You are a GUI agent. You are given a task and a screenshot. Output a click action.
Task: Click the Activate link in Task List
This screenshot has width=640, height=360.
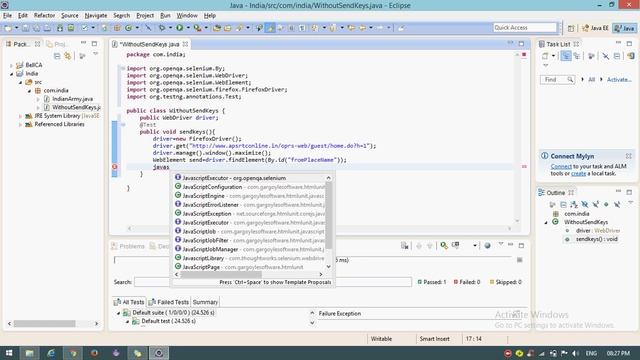[x=619, y=80]
